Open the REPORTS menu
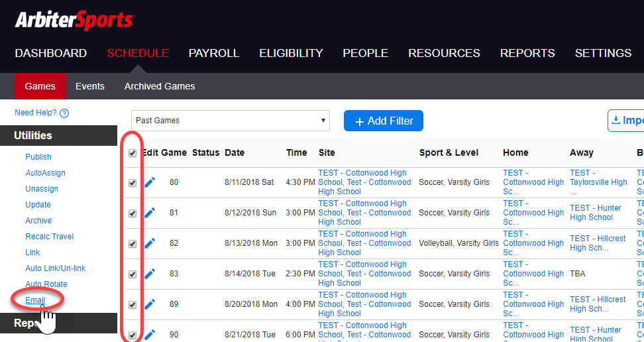The width and height of the screenshot is (644, 342). [x=527, y=53]
